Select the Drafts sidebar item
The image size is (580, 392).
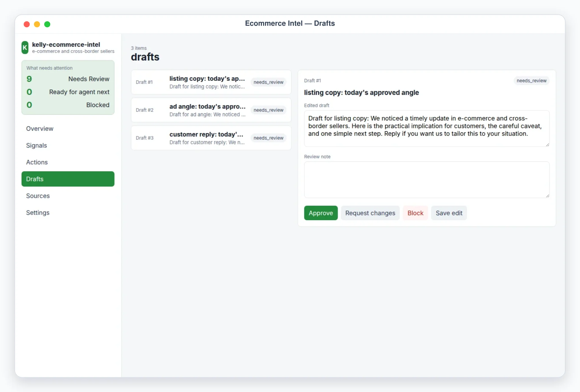68,179
